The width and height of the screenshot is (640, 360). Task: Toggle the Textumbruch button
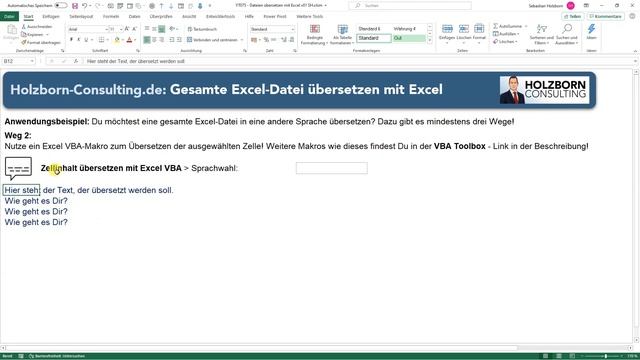point(202,29)
